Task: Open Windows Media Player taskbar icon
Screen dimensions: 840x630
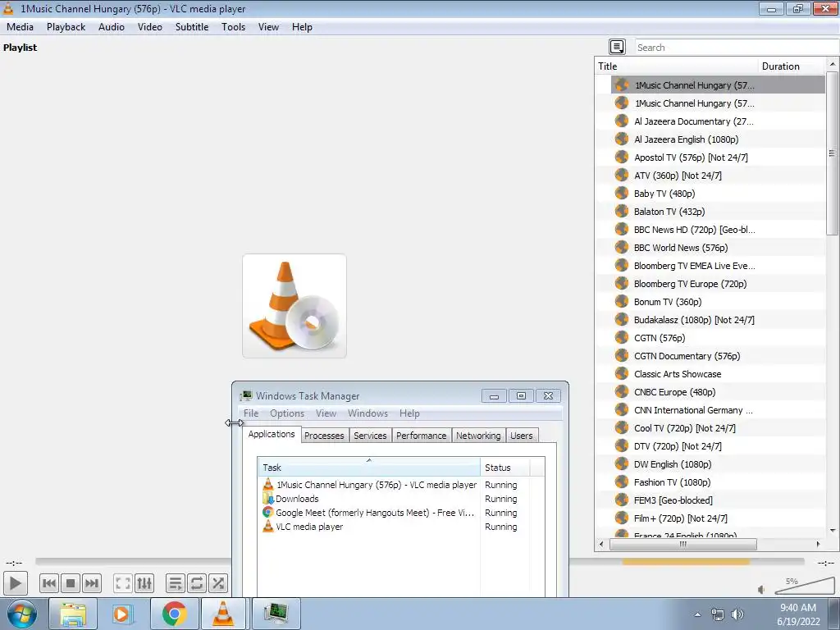Action: 123,614
